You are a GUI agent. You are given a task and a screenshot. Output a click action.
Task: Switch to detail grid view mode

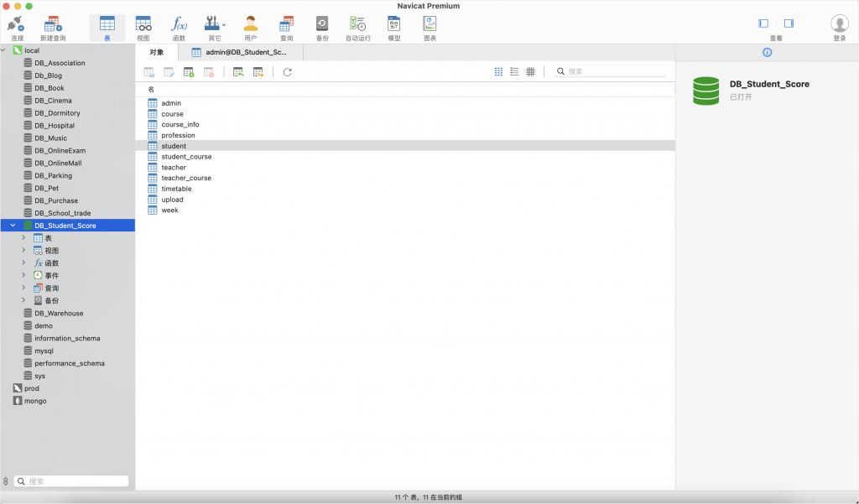pyautogui.click(x=530, y=72)
